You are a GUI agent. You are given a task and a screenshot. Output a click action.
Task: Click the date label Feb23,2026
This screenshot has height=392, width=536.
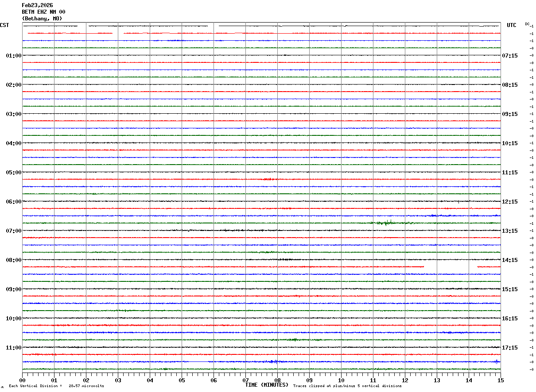click(x=37, y=5)
